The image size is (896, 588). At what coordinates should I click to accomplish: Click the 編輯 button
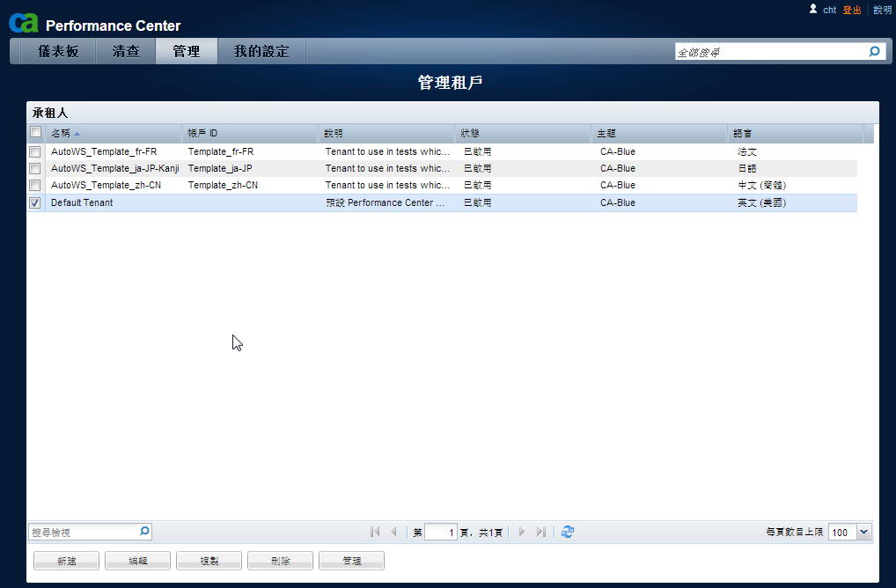click(x=137, y=561)
